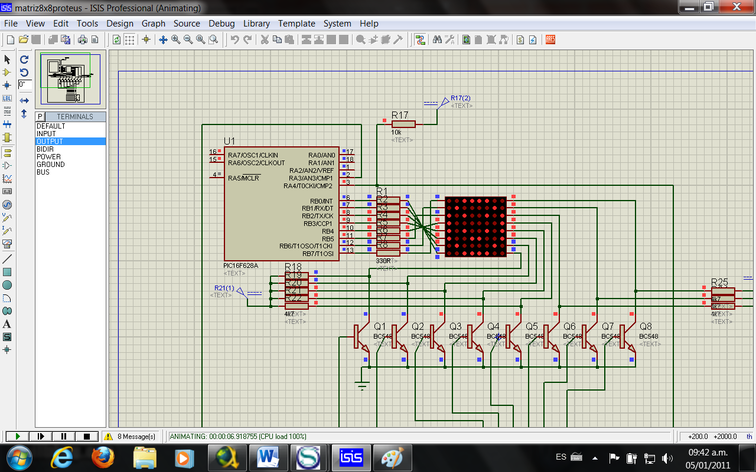Pause the running simulation
The height and width of the screenshot is (472, 756).
pos(64,436)
